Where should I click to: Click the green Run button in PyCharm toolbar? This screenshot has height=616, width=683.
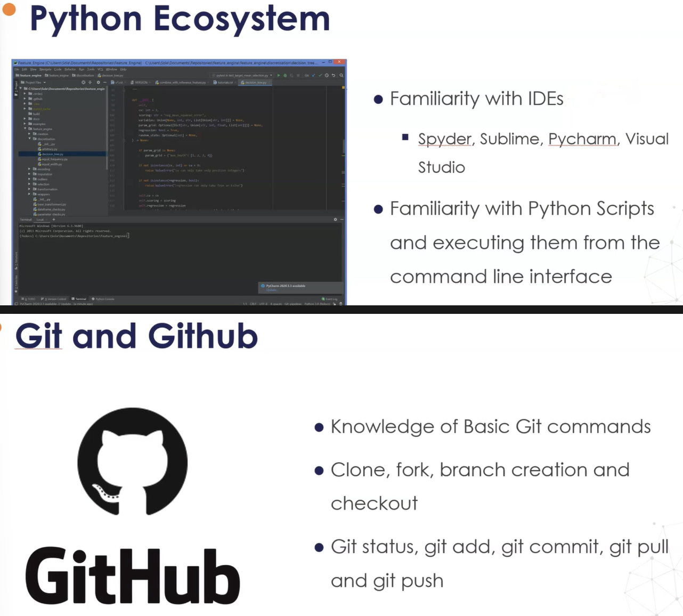(278, 75)
